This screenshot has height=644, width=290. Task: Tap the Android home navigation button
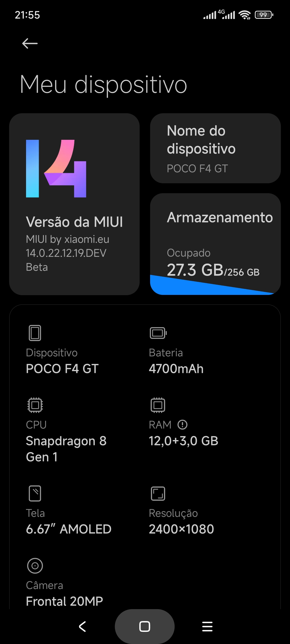pos(145,627)
